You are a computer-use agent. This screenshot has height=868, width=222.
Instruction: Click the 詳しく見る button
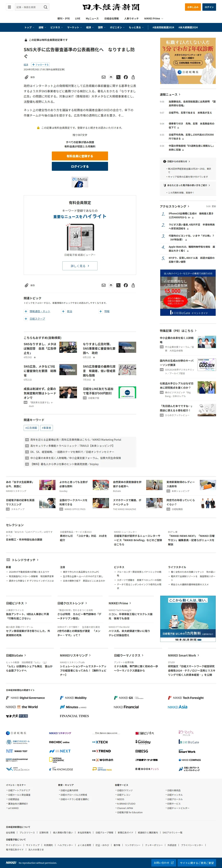coord(80,266)
